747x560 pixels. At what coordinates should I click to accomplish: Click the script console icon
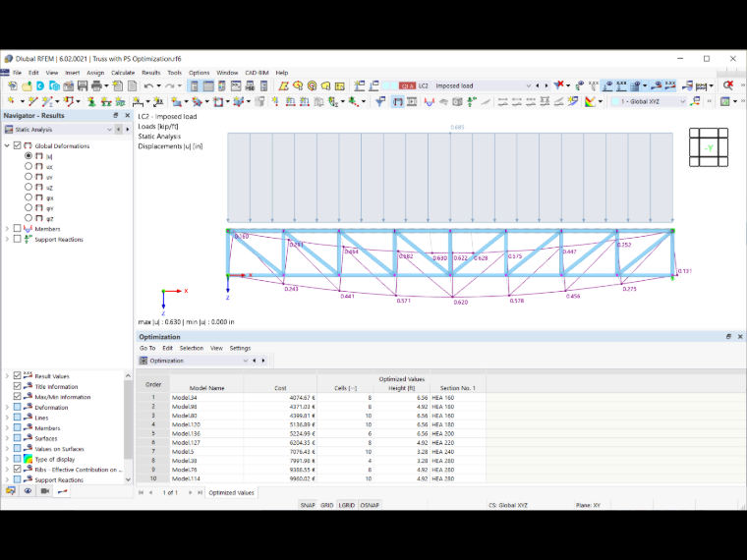236,85
